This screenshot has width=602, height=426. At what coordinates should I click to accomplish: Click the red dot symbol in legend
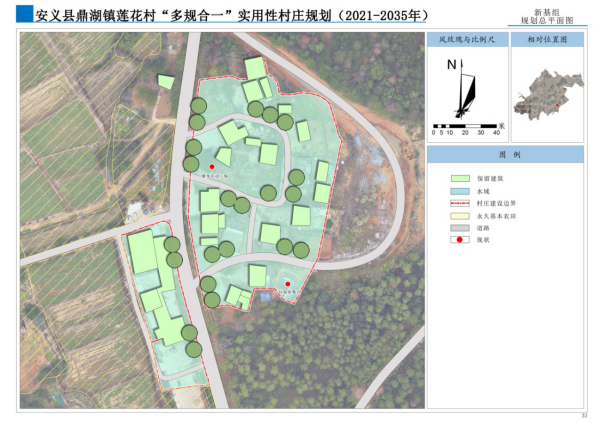tap(459, 240)
